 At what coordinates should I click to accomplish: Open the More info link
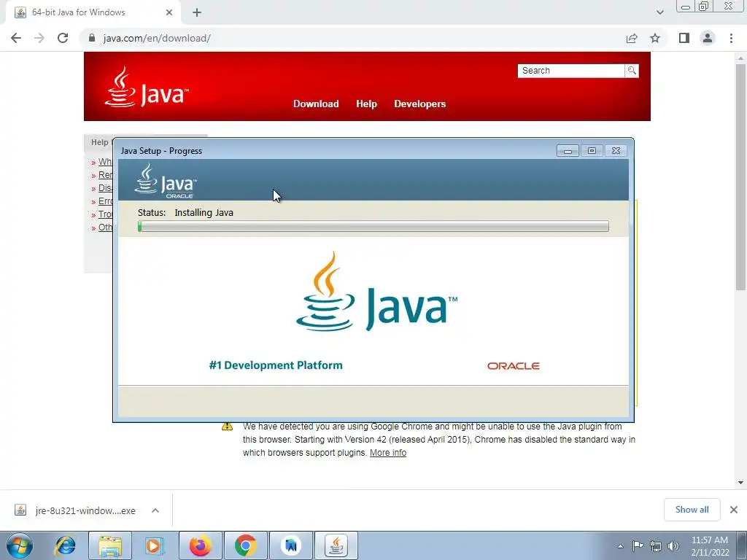pos(388,452)
